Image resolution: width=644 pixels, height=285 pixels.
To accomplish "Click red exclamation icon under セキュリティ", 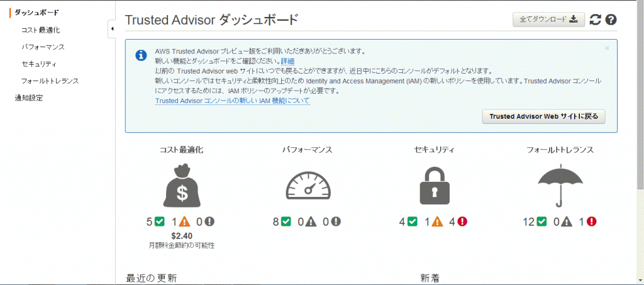I will coord(463,222).
